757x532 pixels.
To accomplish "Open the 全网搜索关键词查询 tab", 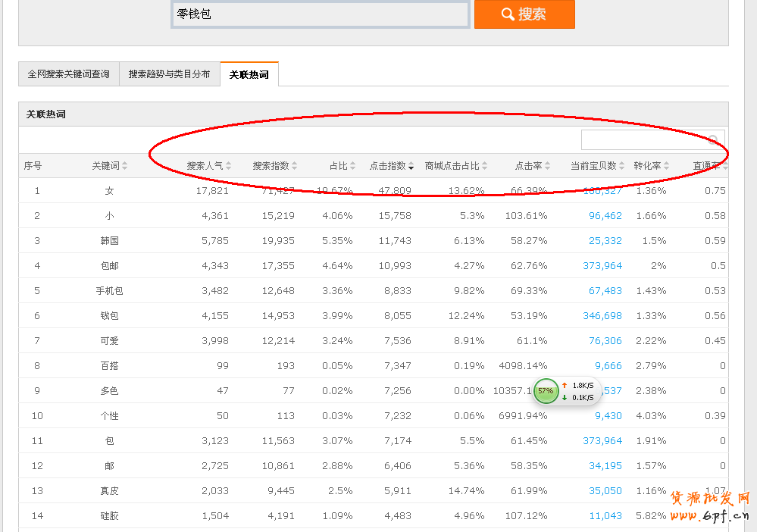I will tap(68, 74).
